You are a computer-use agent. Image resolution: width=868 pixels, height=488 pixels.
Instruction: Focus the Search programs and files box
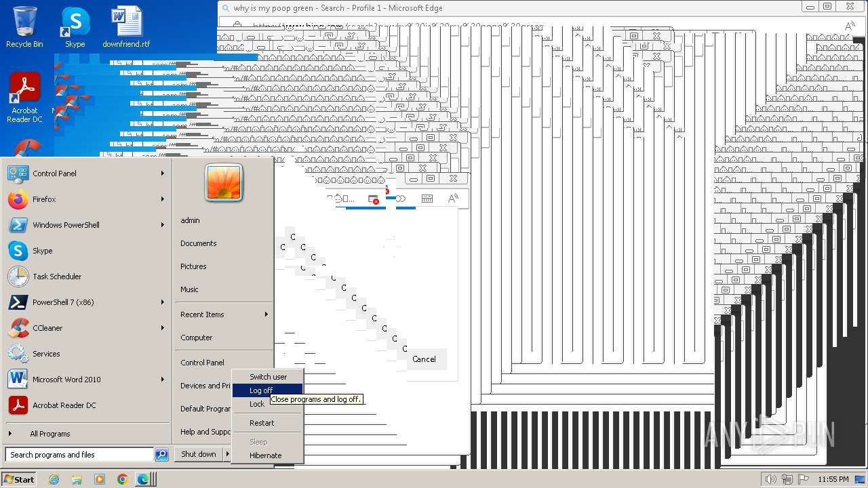(79, 455)
